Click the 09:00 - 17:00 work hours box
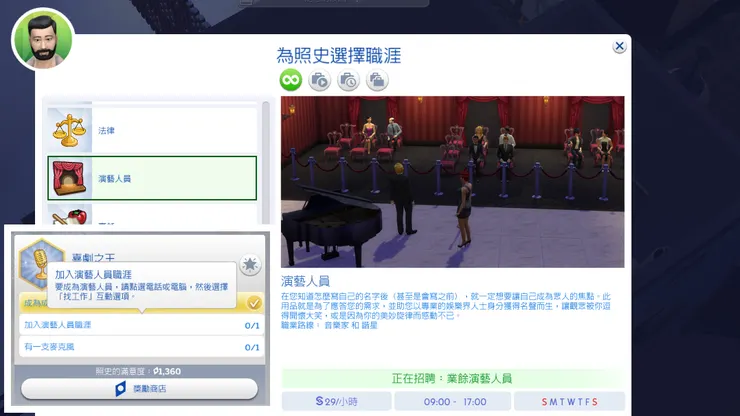 (453, 402)
